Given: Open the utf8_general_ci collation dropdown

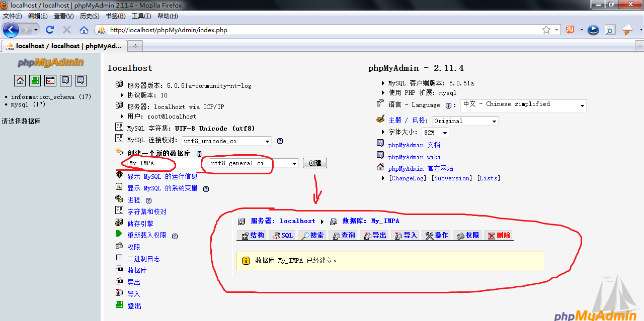Looking at the screenshot, I should [x=254, y=163].
